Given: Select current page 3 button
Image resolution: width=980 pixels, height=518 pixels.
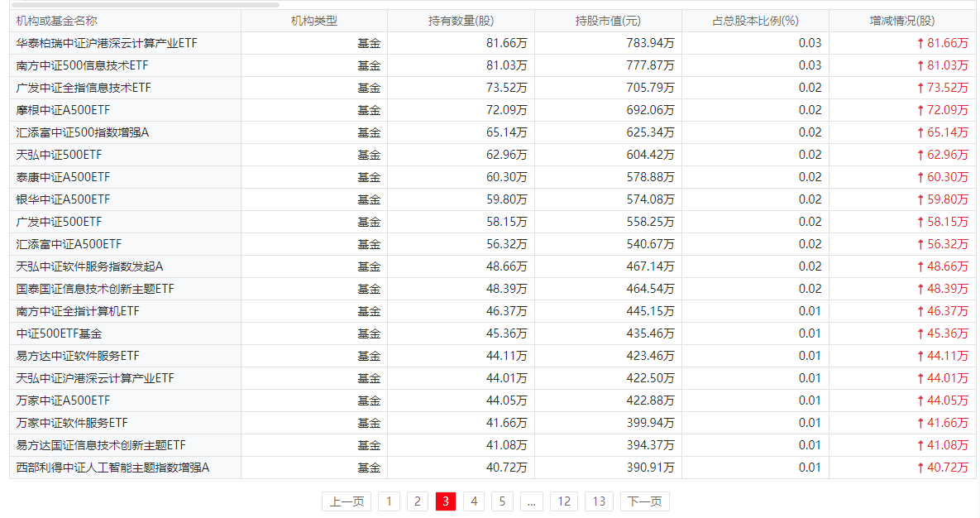Looking at the screenshot, I should pyautogui.click(x=446, y=501).
